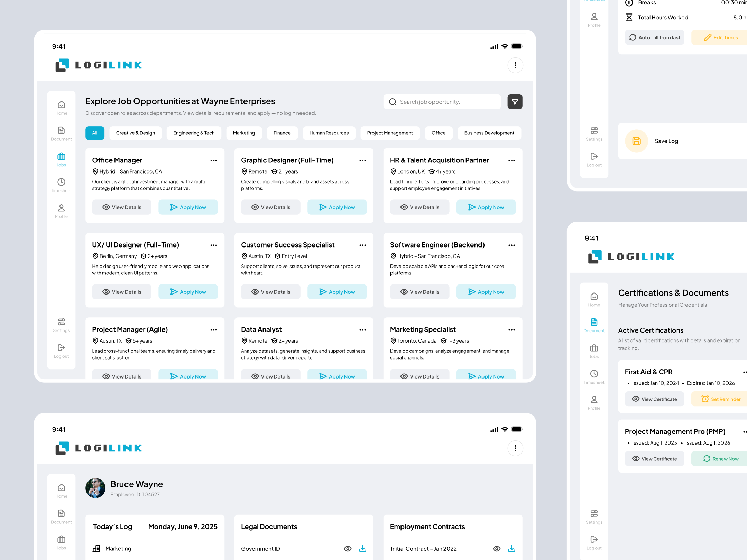Select the Human Resources filter tab

[x=329, y=133]
